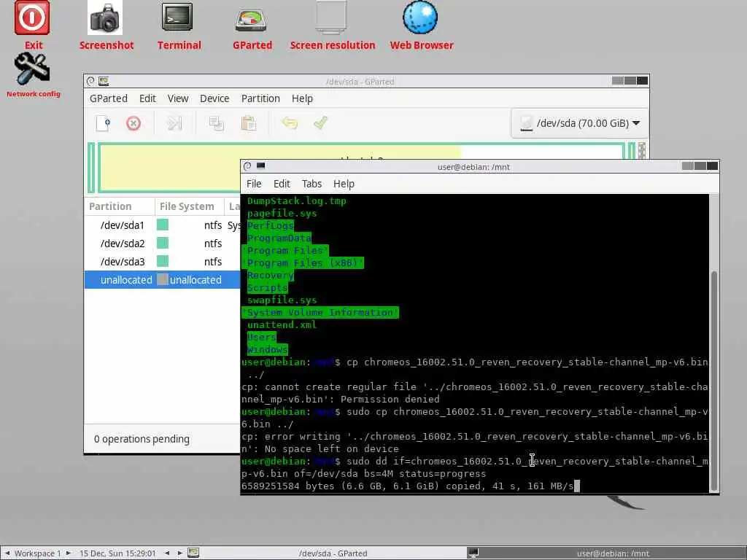This screenshot has height=560, width=747.
Task: Click the Partition column header
Action: 120,206
